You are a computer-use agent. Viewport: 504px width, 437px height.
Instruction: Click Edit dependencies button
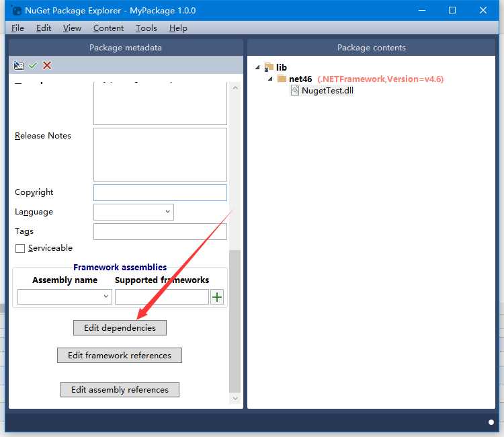pos(120,327)
